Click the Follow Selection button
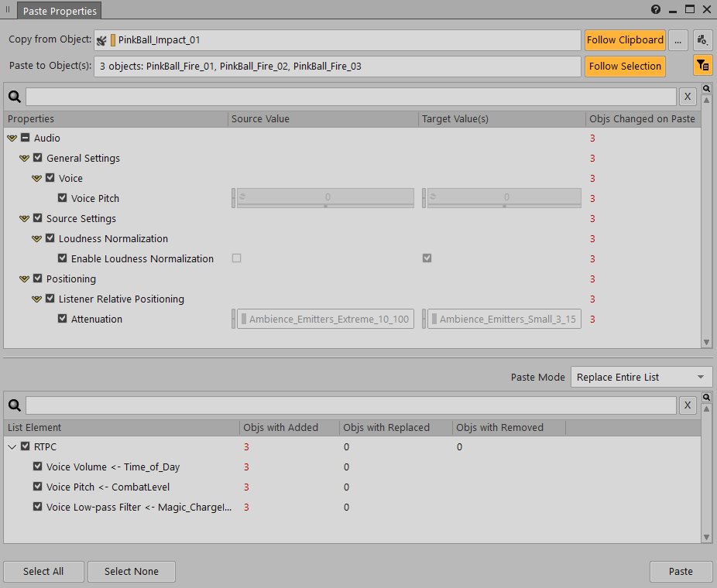The image size is (717, 588). click(625, 67)
